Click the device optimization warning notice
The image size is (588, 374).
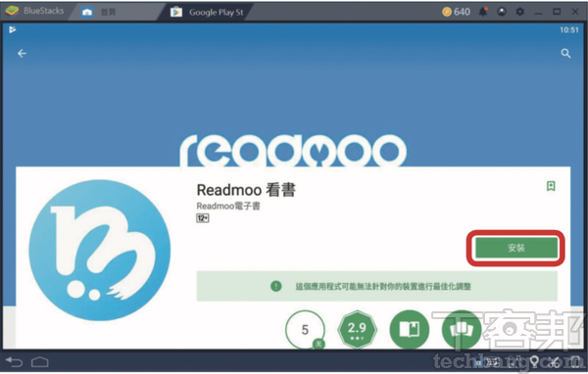[x=377, y=286]
